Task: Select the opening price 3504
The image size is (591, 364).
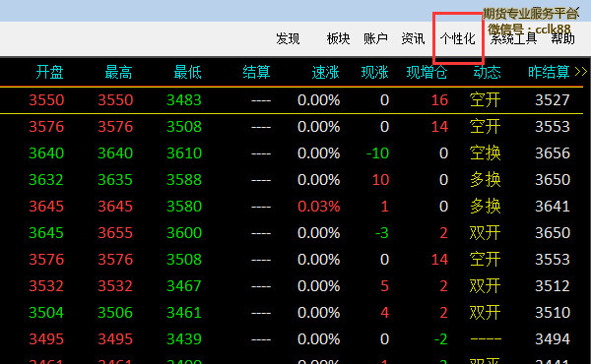Action: (46, 313)
